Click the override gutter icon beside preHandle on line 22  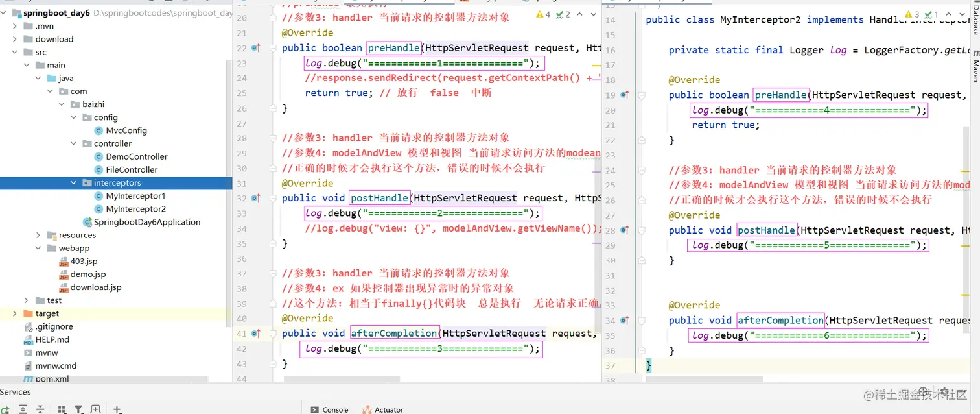pos(255,48)
